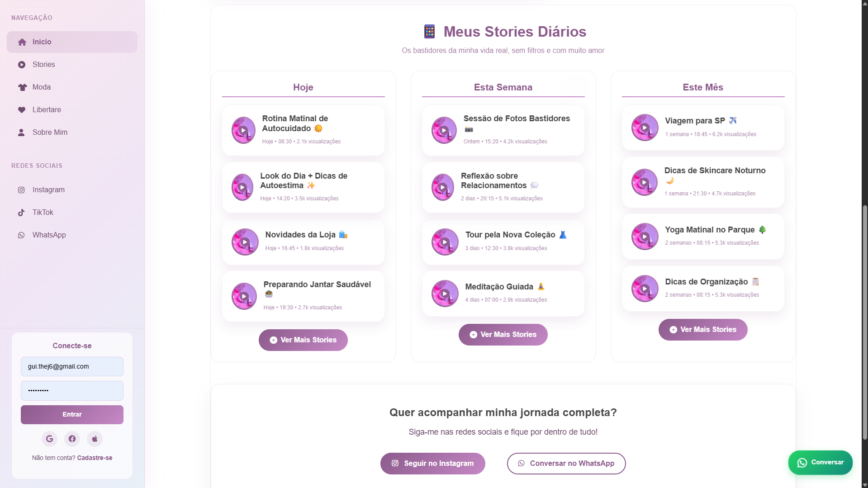Expand more stories under Esta Semana
Screen dimensions: 868x488
503,335
